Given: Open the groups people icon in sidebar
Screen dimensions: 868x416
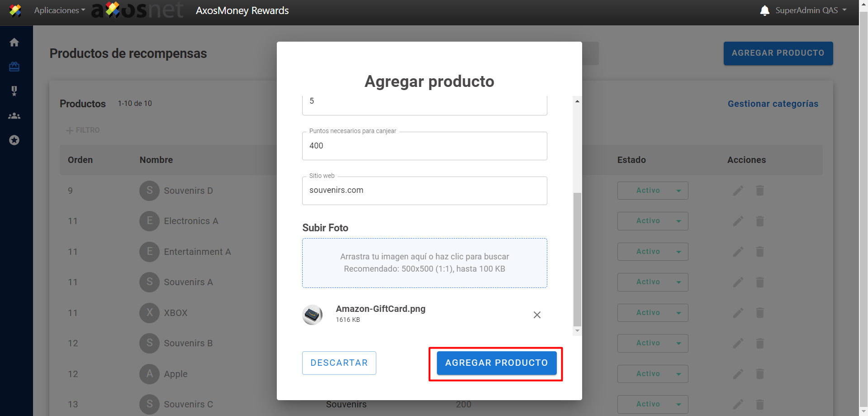Looking at the screenshot, I should click(14, 116).
